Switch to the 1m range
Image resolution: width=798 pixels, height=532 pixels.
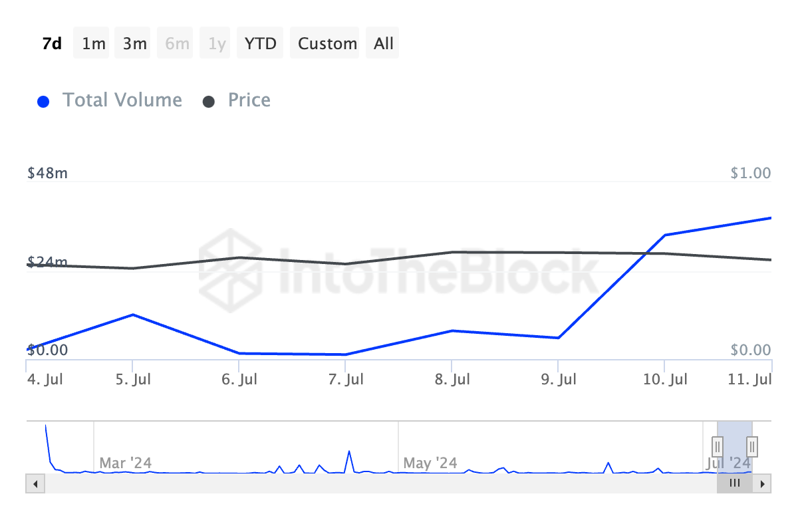93,44
